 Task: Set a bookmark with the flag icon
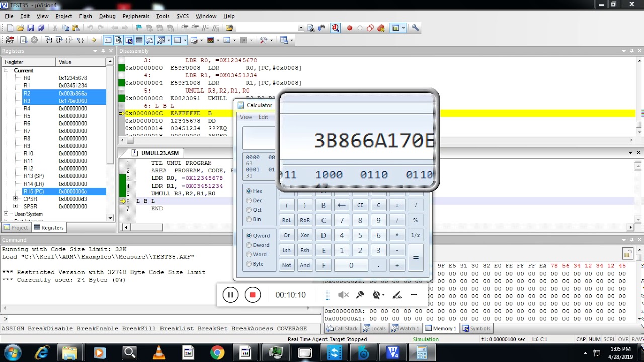pos(139,28)
